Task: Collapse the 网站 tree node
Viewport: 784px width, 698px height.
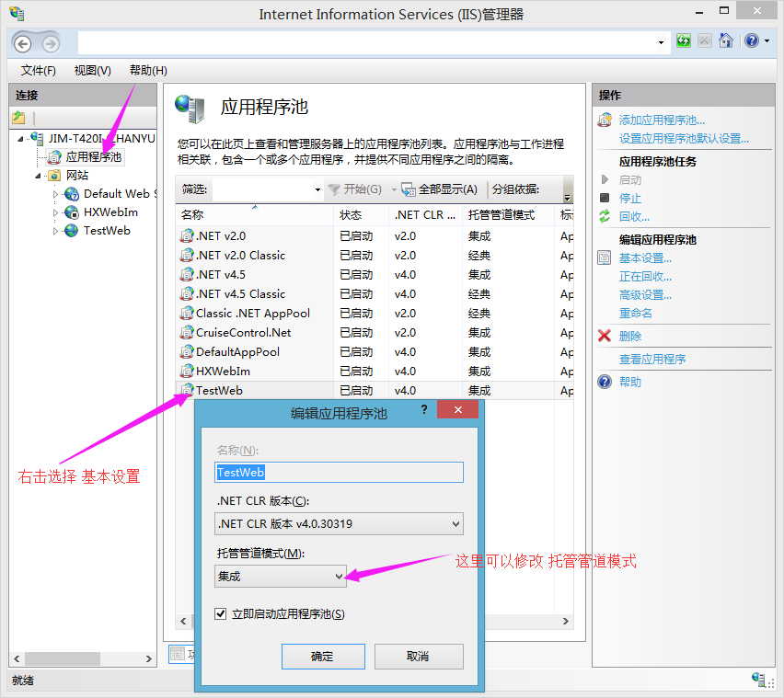Action: click(38, 176)
